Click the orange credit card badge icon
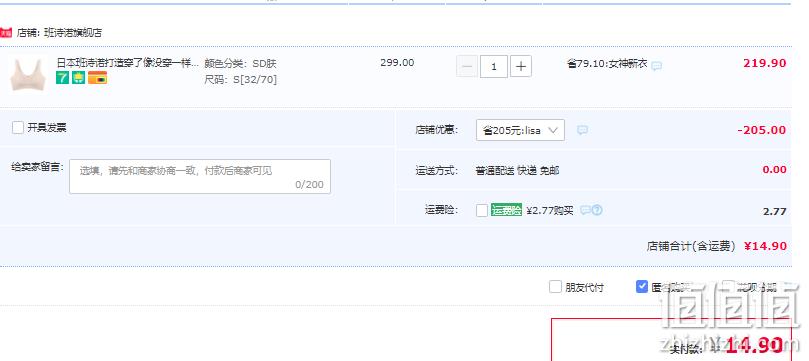Viewport: 809px width, 361px height. [x=98, y=78]
